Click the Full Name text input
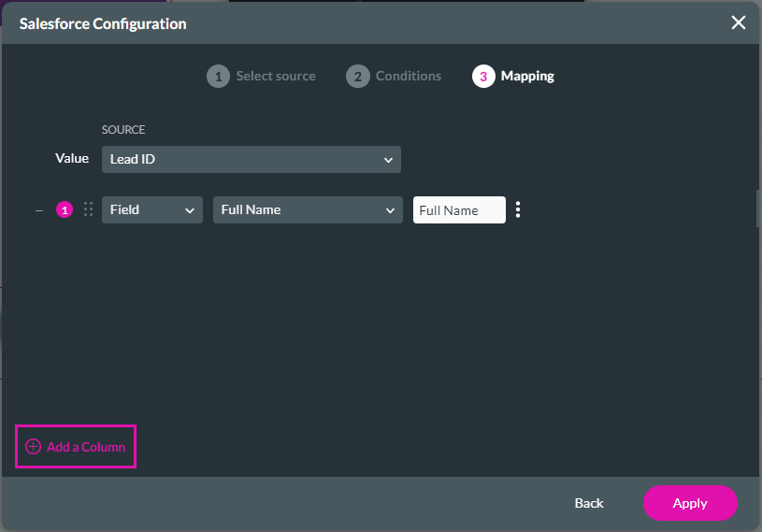The height and width of the screenshot is (532, 762). [459, 209]
